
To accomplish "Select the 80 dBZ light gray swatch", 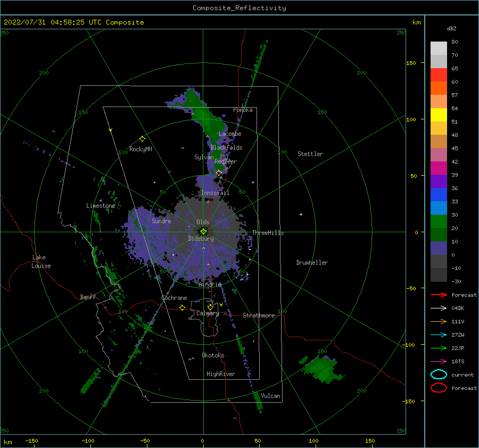I will (439, 48).
